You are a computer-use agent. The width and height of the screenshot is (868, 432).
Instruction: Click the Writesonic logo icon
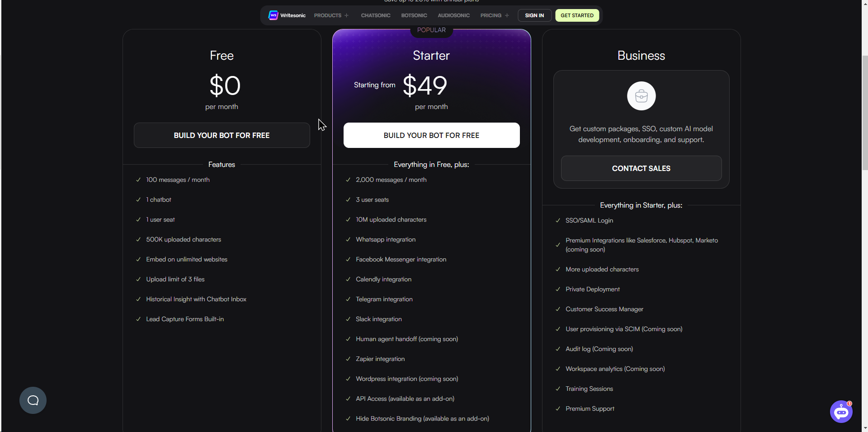(274, 15)
